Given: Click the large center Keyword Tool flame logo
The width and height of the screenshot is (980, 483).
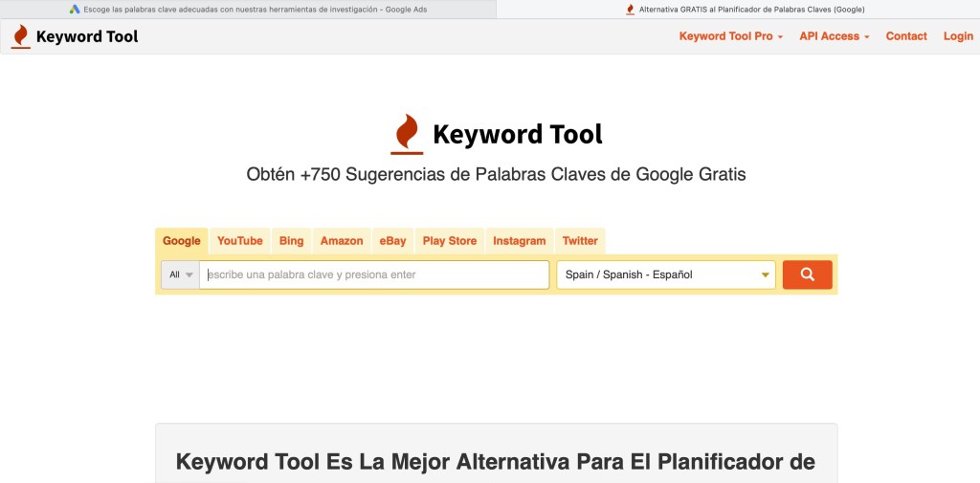Looking at the screenshot, I should click(407, 134).
